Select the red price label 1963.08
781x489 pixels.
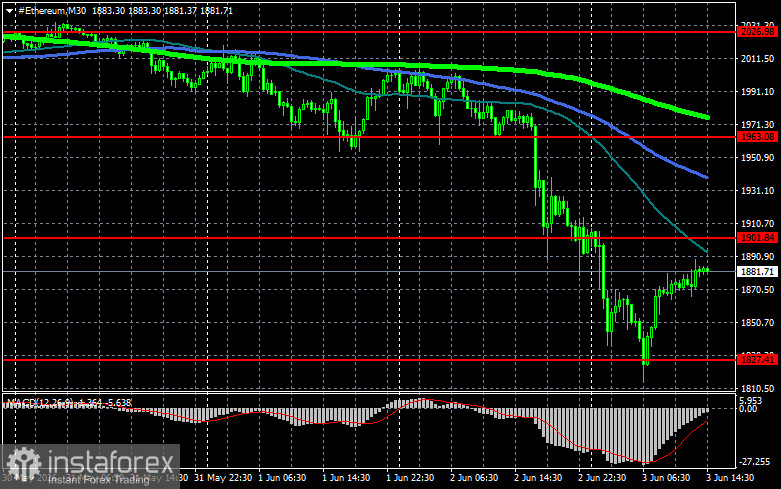[x=758, y=137]
